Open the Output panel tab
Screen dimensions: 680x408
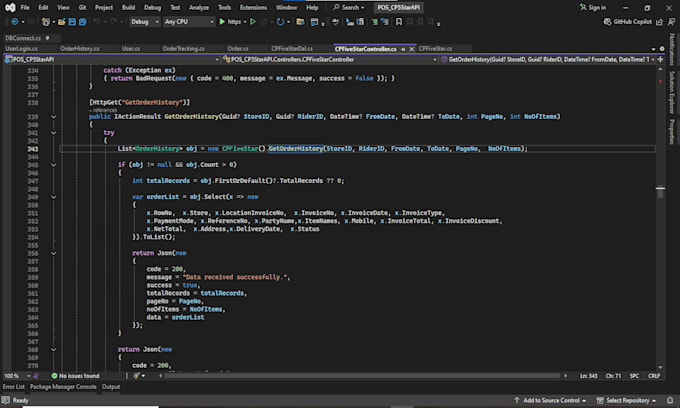coord(111,387)
